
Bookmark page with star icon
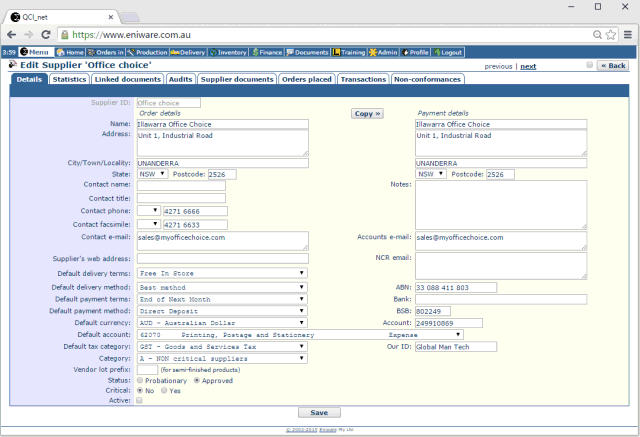(x=611, y=35)
